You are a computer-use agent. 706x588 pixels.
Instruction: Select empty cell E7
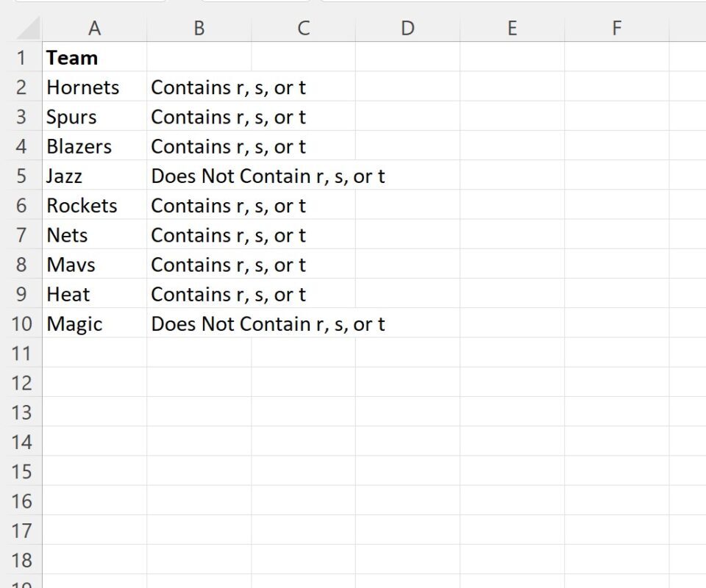(512, 235)
